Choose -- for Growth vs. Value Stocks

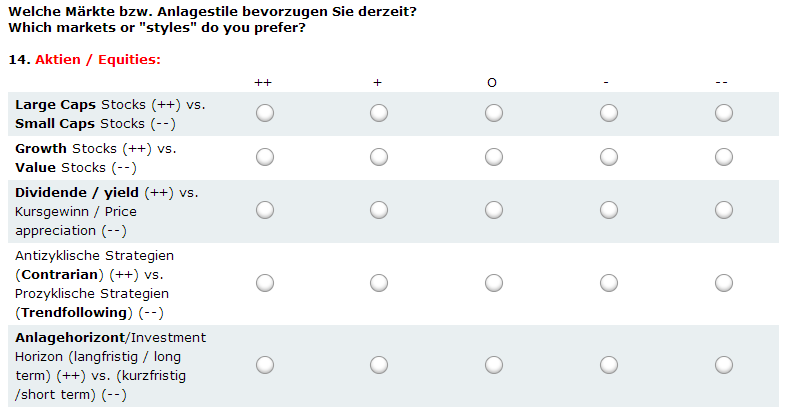pos(724,157)
